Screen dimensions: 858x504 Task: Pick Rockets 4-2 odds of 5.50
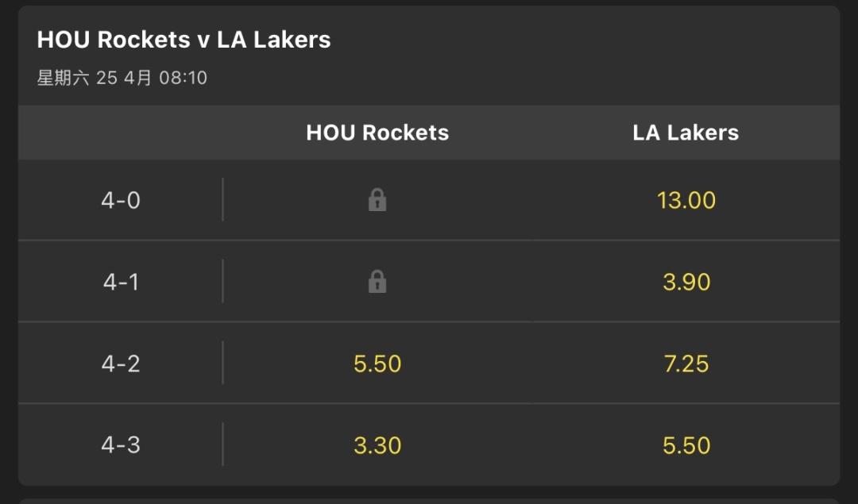click(377, 364)
